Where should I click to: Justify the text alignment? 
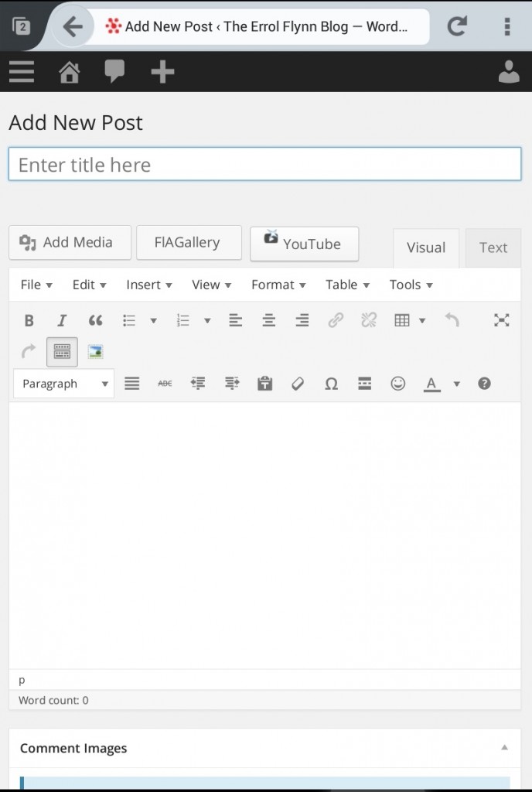tap(131, 384)
